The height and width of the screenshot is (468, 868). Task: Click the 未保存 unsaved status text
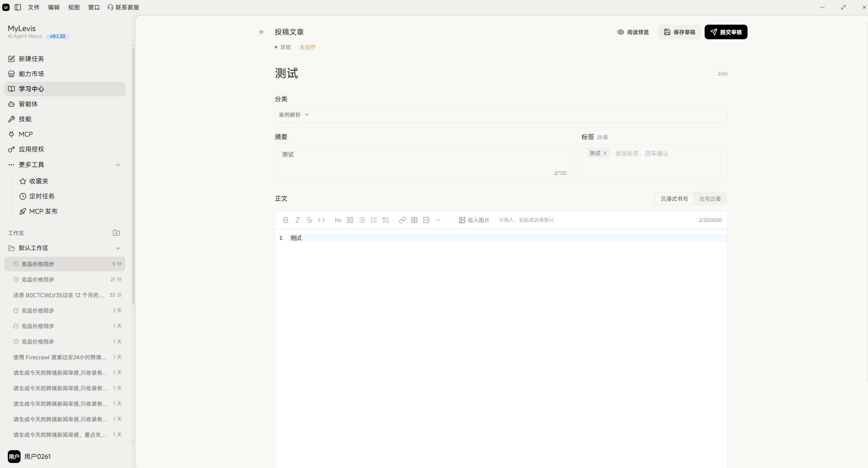click(307, 47)
